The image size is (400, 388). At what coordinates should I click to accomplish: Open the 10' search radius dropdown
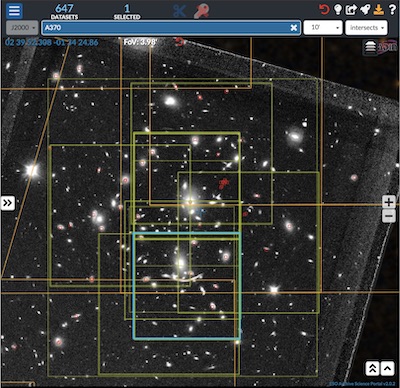point(323,28)
